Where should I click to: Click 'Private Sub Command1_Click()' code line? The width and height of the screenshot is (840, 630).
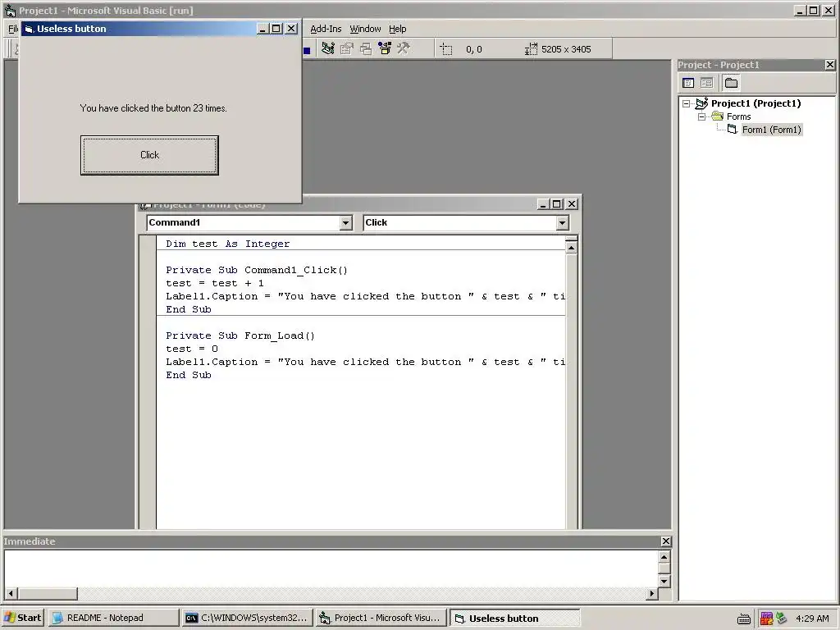[257, 270]
